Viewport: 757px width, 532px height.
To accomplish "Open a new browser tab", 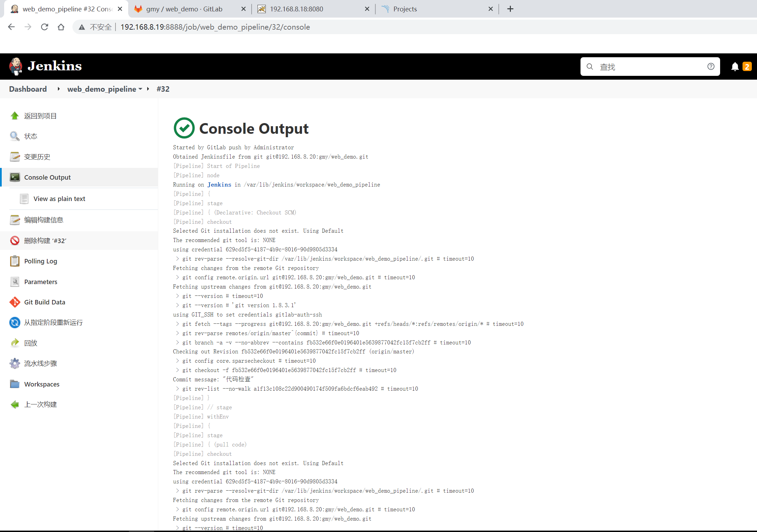I will [x=511, y=9].
